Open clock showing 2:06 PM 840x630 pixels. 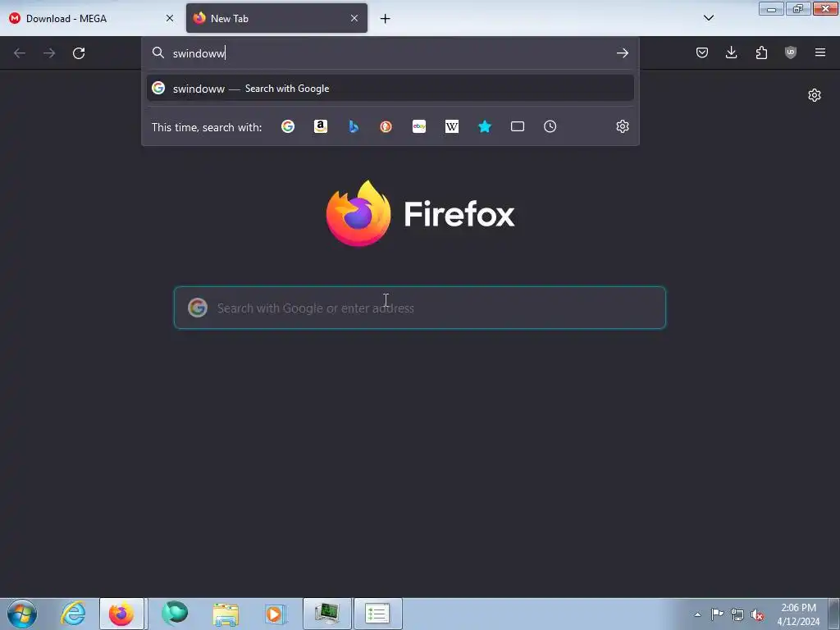click(798, 614)
